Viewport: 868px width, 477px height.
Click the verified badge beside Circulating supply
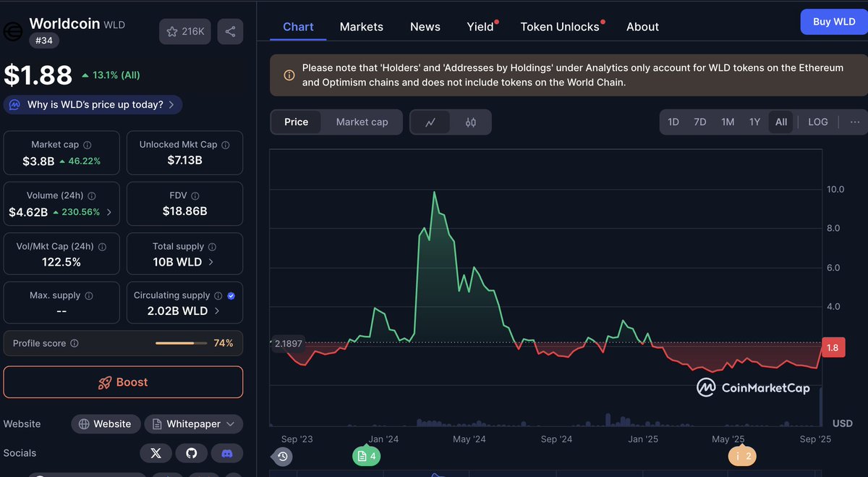pyautogui.click(x=231, y=295)
